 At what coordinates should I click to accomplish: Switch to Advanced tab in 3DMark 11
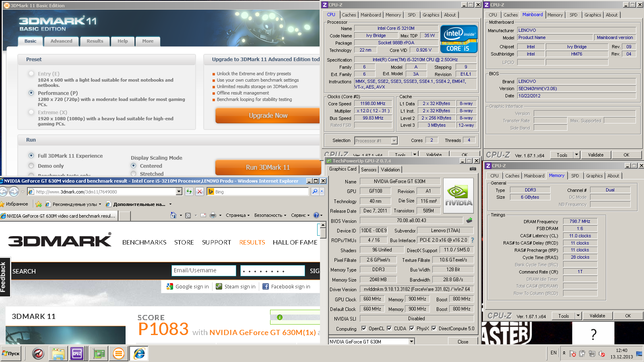(x=61, y=41)
